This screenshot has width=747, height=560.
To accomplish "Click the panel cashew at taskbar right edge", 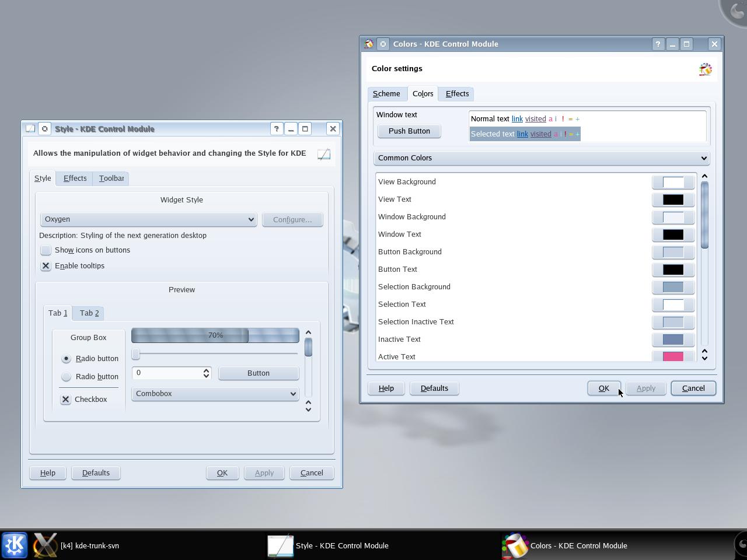I will tap(740, 545).
